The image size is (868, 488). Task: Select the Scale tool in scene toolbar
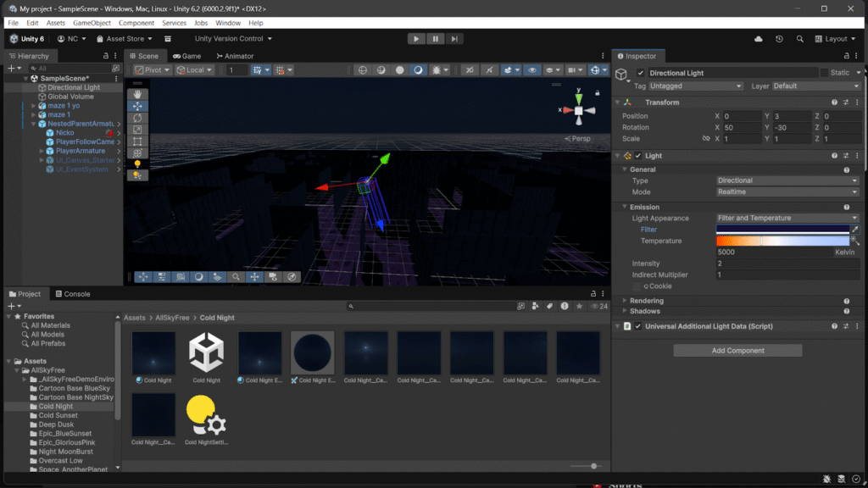coord(137,130)
